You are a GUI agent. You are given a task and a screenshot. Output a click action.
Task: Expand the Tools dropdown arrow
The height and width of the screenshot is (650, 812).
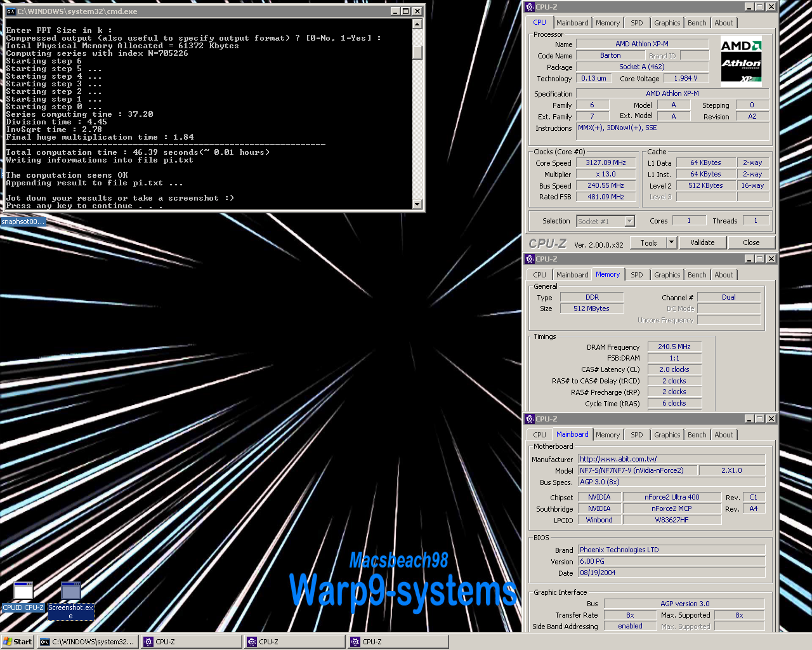pyautogui.click(x=671, y=242)
